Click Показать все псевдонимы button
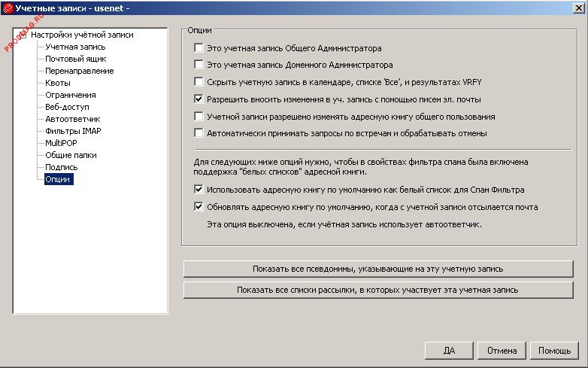The height and width of the screenshot is (368, 588). pyautogui.click(x=378, y=269)
